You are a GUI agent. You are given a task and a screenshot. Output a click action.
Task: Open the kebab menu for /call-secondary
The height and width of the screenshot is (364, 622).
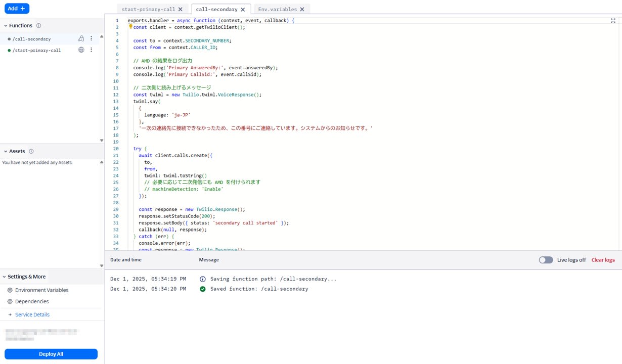[91, 38]
